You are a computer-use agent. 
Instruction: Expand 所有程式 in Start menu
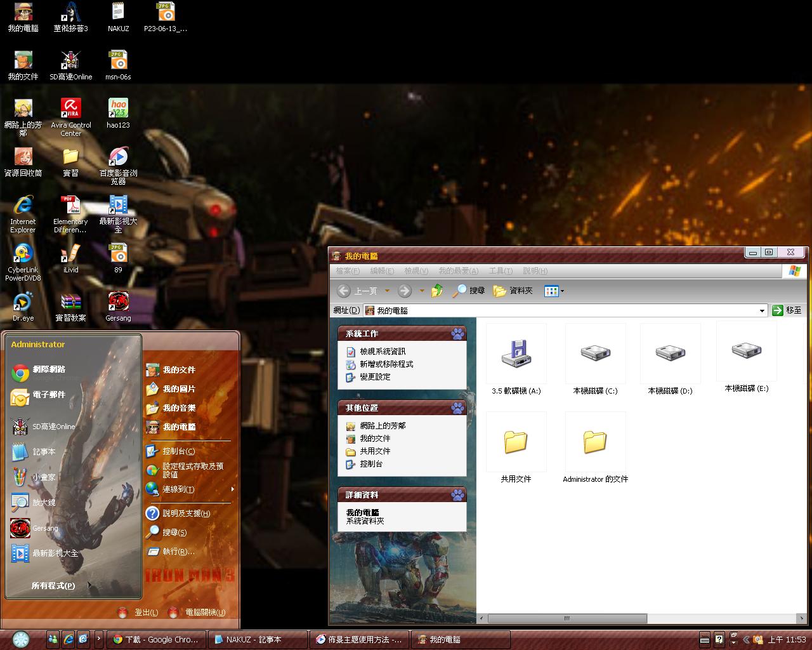(54, 585)
